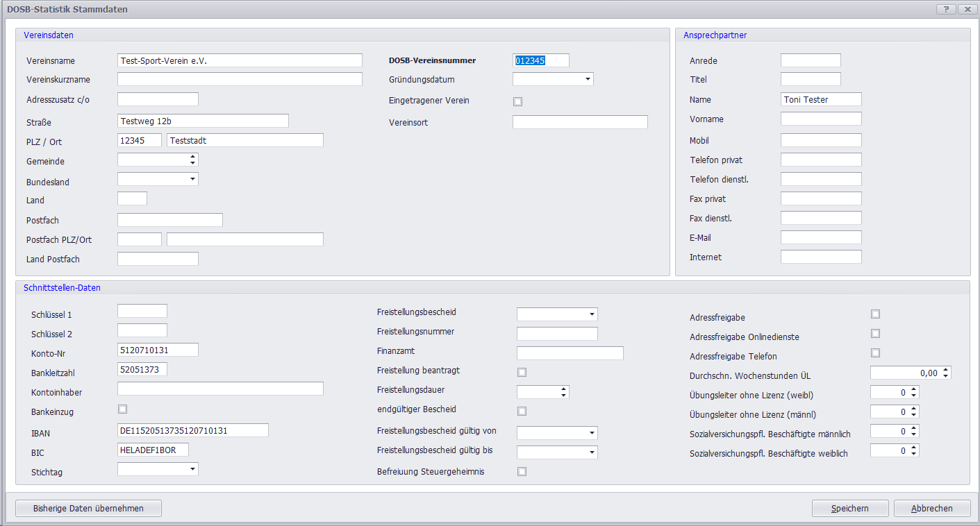Click the Finanzamt text field

click(x=570, y=353)
